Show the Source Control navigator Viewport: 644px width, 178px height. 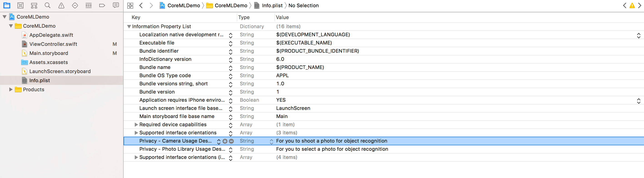20,5
